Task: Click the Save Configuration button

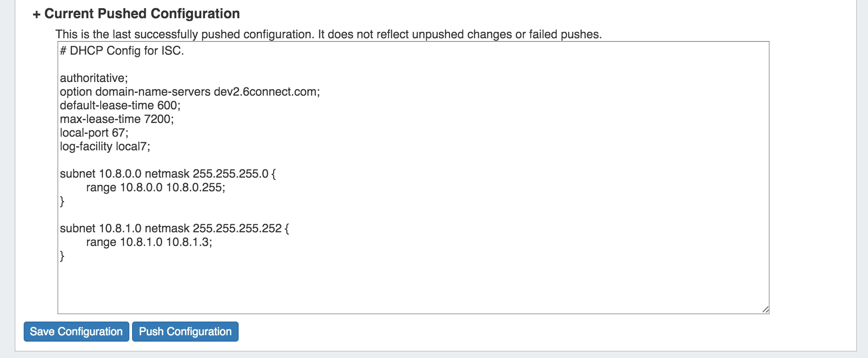Action: (x=76, y=332)
